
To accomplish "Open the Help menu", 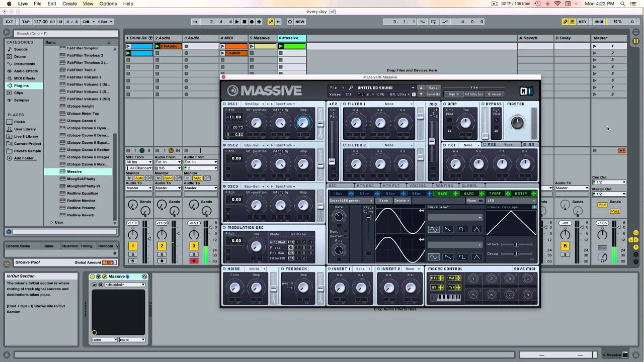I will pyautogui.click(x=128, y=4).
